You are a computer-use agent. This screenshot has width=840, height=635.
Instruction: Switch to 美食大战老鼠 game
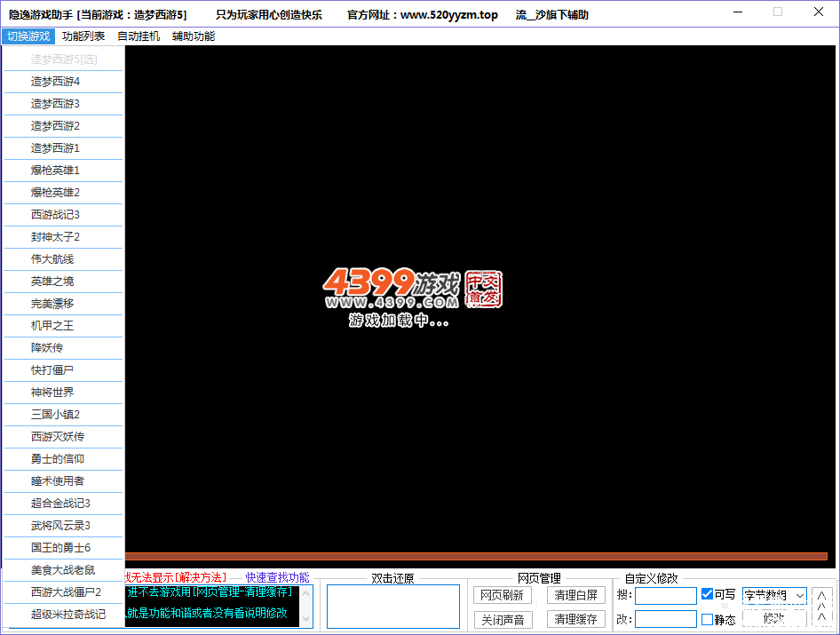coord(64,570)
